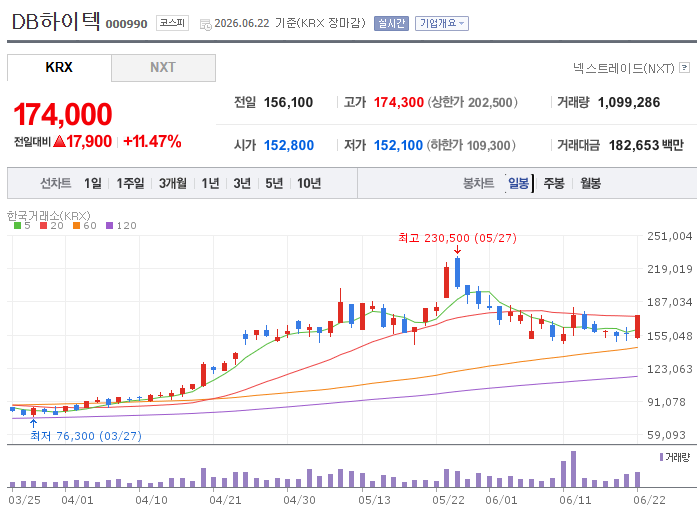
Task: Switch to the NXT tab
Action: coord(163,68)
